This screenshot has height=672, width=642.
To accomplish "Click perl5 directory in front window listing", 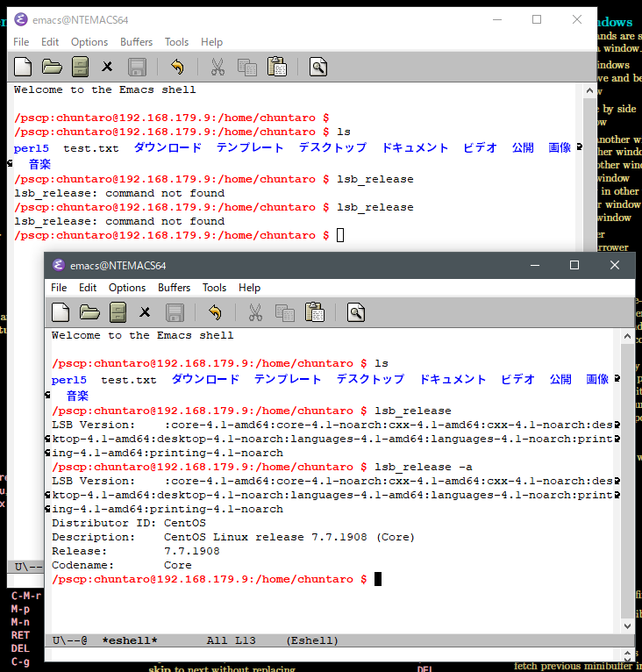I will (69, 380).
